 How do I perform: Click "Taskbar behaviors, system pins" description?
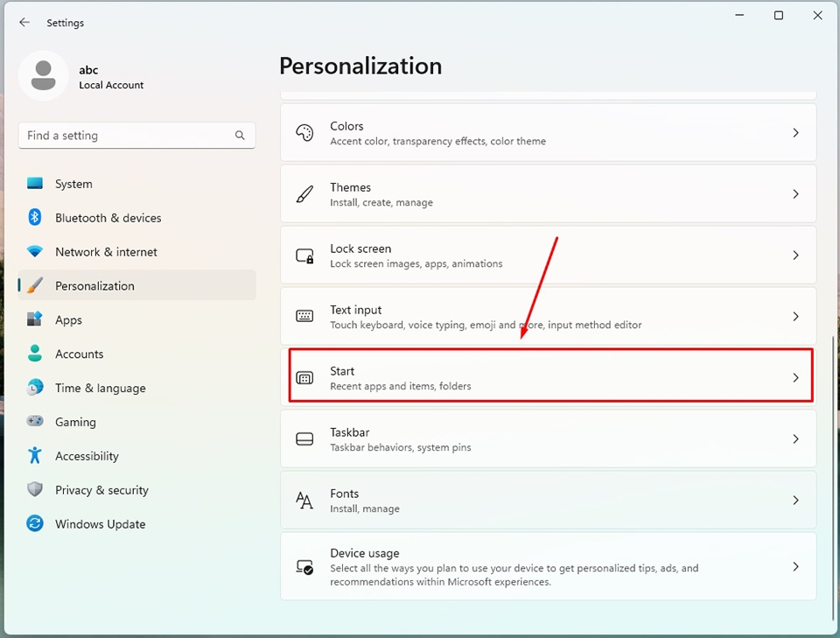pyautogui.click(x=401, y=447)
